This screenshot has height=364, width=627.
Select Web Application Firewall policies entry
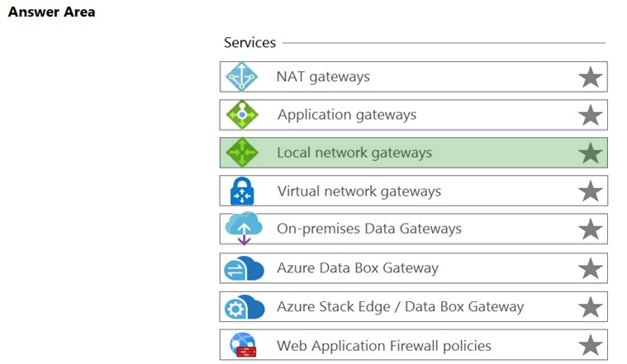click(x=383, y=345)
